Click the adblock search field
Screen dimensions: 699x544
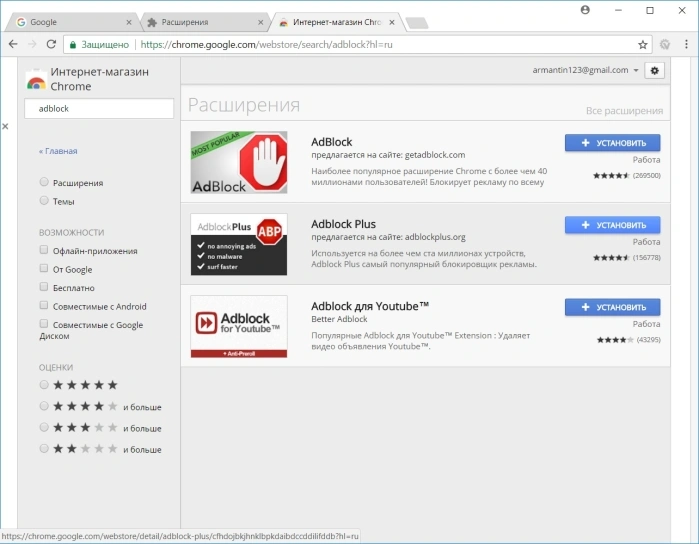click(x=99, y=109)
